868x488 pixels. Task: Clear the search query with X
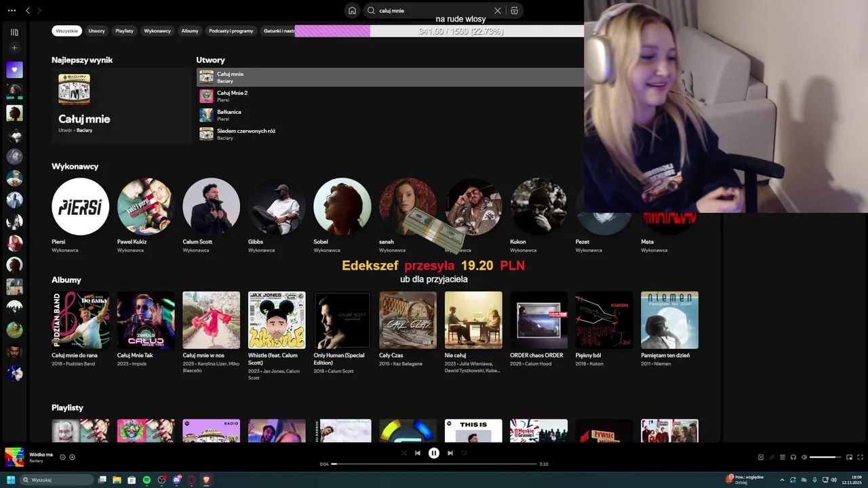point(497,11)
